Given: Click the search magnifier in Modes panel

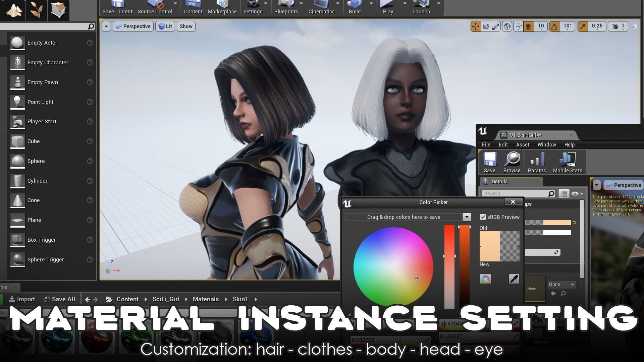Looking at the screenshot, I should tap(91, 26).
